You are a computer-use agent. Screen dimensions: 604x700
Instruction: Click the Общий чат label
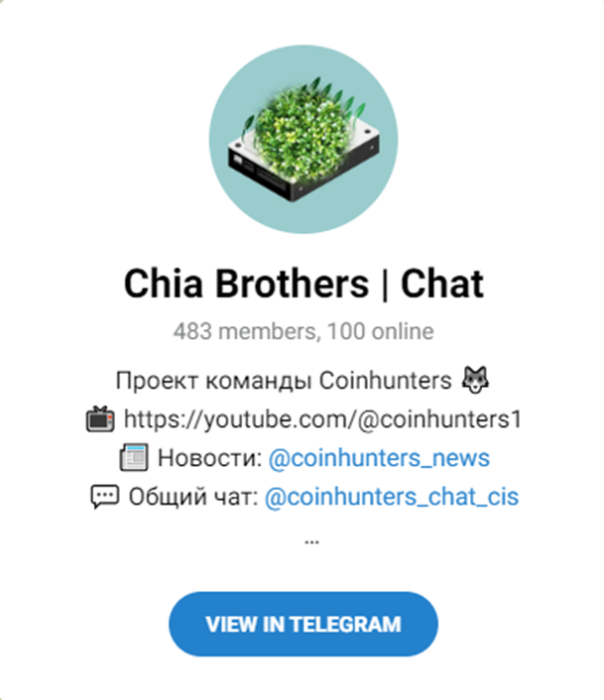[193, 497]
